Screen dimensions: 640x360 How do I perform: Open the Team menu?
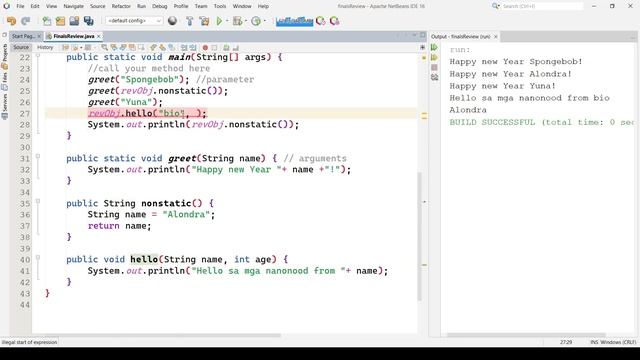click(x=201, y=6)
